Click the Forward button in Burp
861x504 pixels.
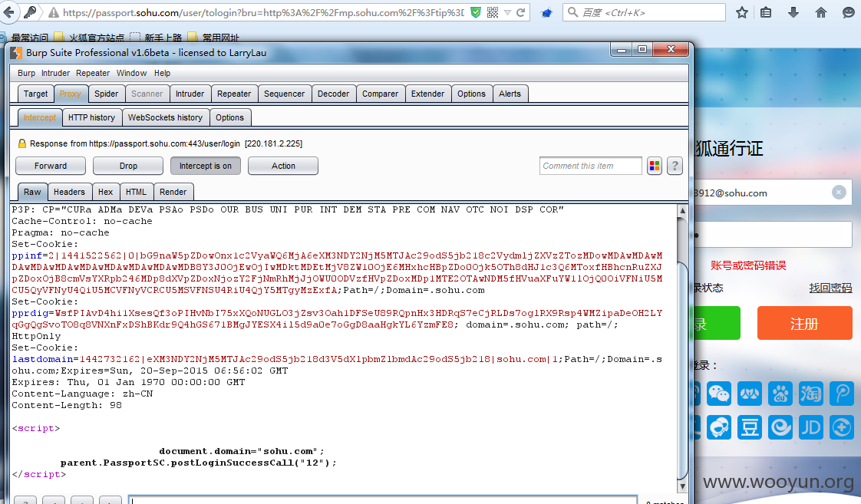coord(51,166)
